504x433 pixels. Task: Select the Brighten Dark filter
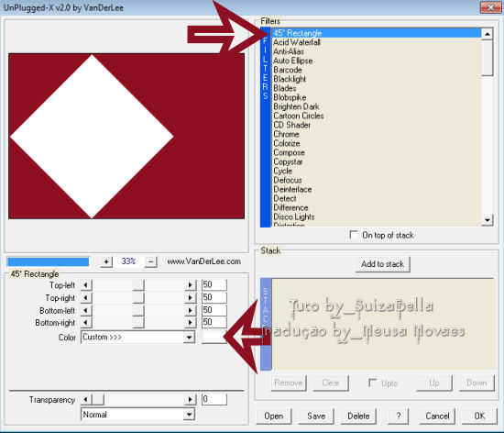tap(377, 106)
